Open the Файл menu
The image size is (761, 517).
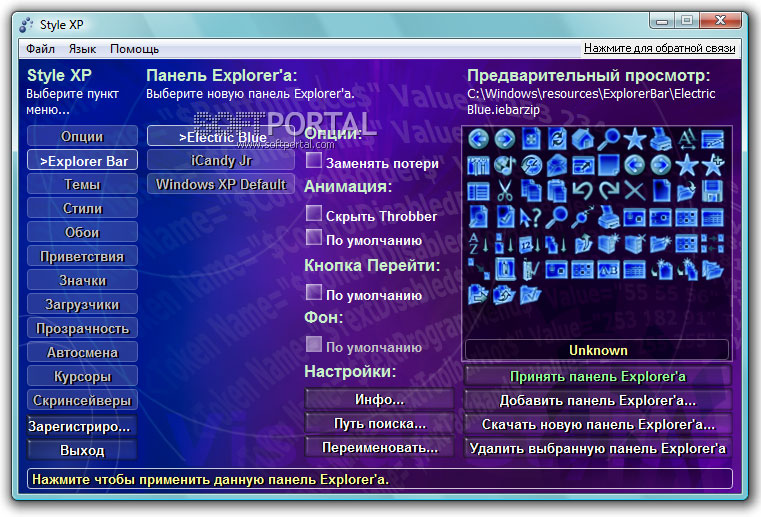40,49
